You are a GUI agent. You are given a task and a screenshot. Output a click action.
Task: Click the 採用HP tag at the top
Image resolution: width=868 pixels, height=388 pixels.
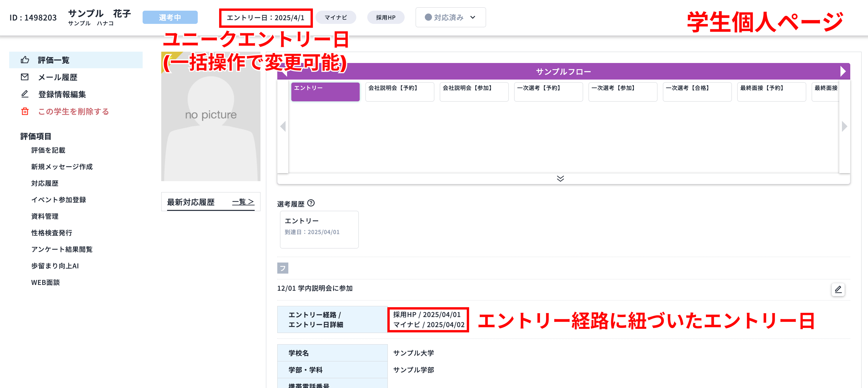click(385, 17)
